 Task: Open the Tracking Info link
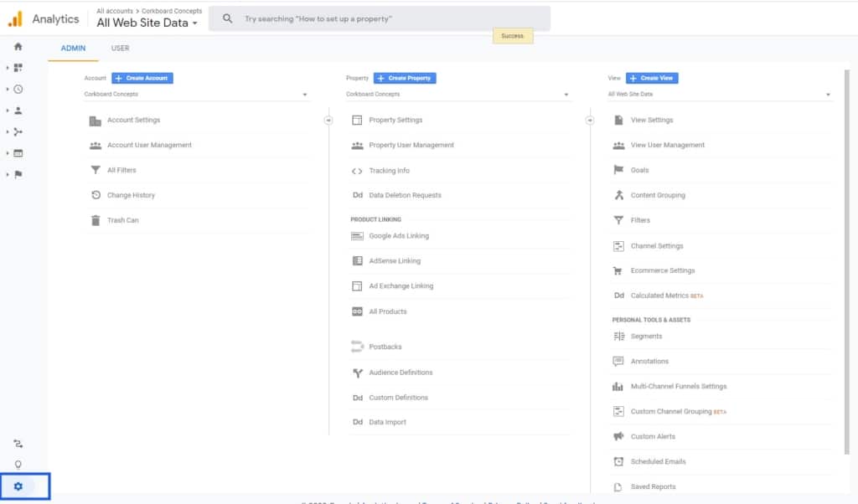pos(389,170)
